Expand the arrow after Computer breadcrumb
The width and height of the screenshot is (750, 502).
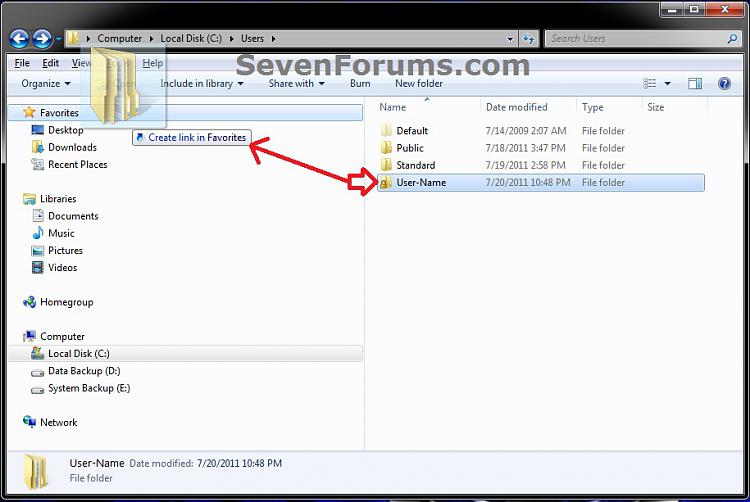pyautogui.click(x=151, y=39)
